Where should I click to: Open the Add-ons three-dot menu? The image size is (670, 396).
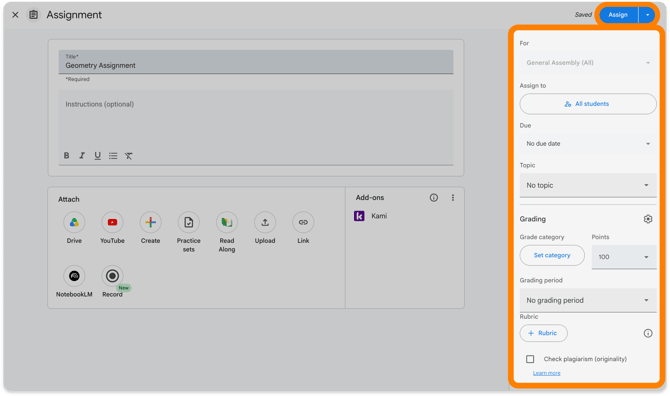[x=453, y=197]
